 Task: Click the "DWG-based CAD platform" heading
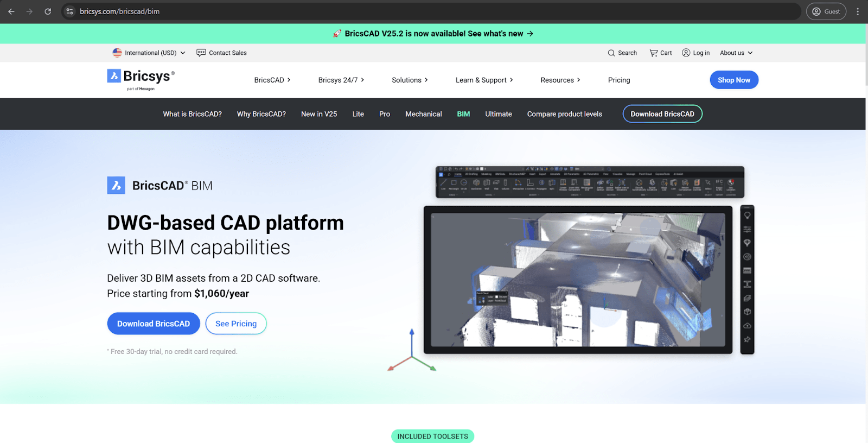pos(225,223)
